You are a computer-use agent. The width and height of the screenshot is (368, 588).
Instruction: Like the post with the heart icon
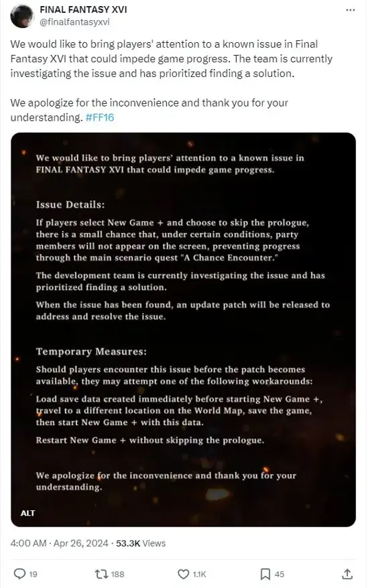pos(183,574)
